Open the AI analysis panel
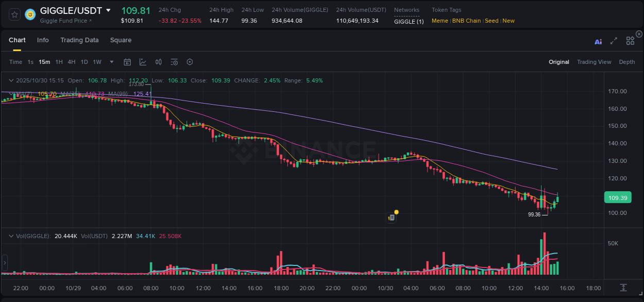644x302 pixels. 598,42
